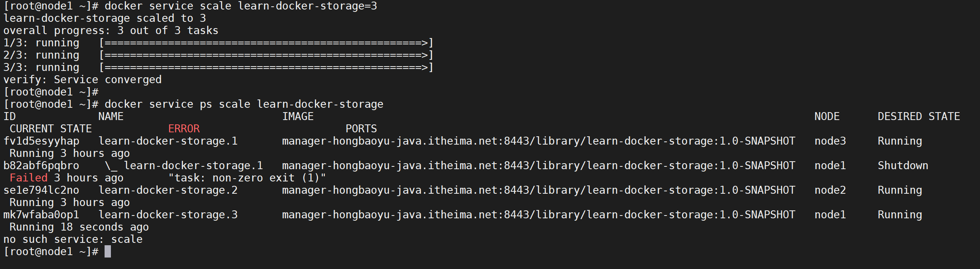
Task: Click the "verify: Service converged" line
Action: pyautogui.click(x=82, y=80)
